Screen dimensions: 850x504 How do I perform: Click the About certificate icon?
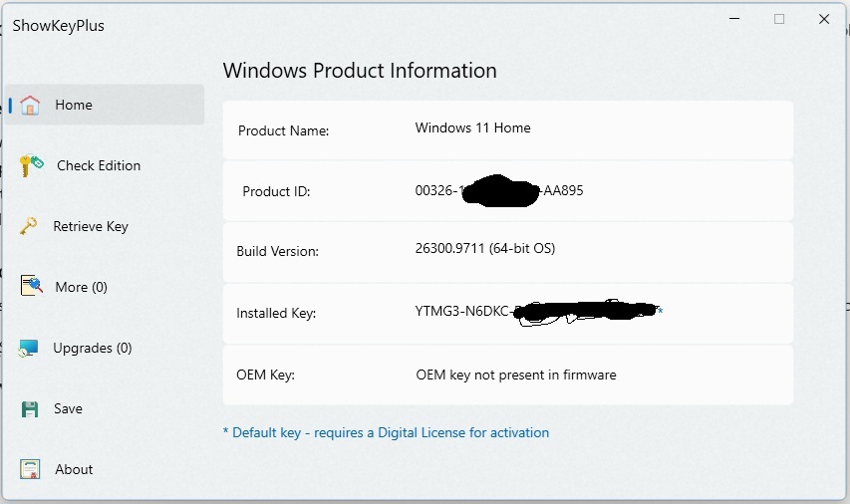(x=30, y=469)
